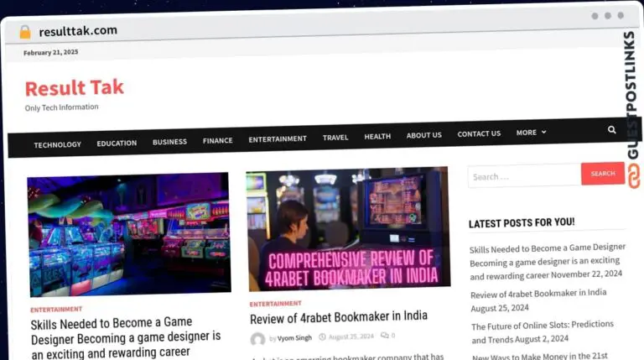644x360 pixels.
Task: Go to the Education section
Action: tap(117, 143)
